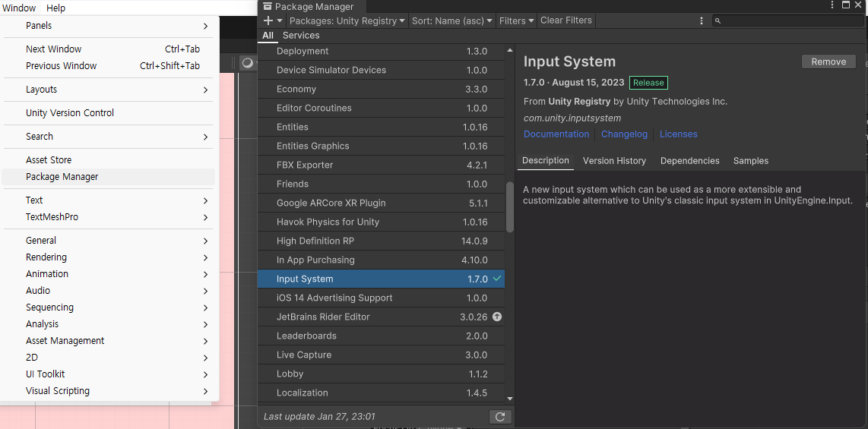Expand the Visual Scripting submenu

point(109,391)
